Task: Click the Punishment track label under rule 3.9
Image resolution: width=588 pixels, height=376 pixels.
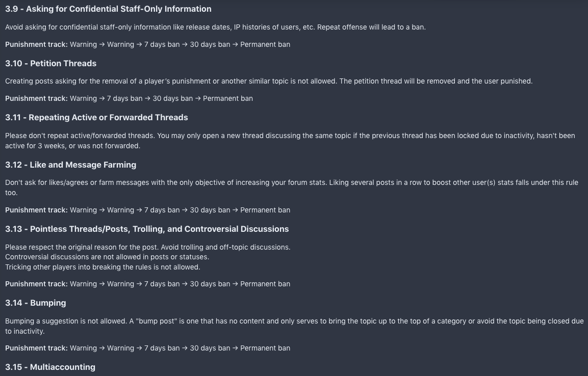Action: point(36,44)
